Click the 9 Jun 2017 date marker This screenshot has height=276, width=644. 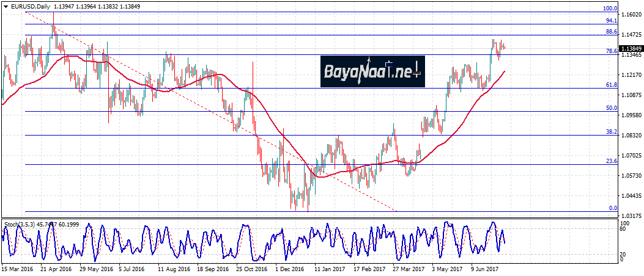pyautogui.click(x=486, y=269)
